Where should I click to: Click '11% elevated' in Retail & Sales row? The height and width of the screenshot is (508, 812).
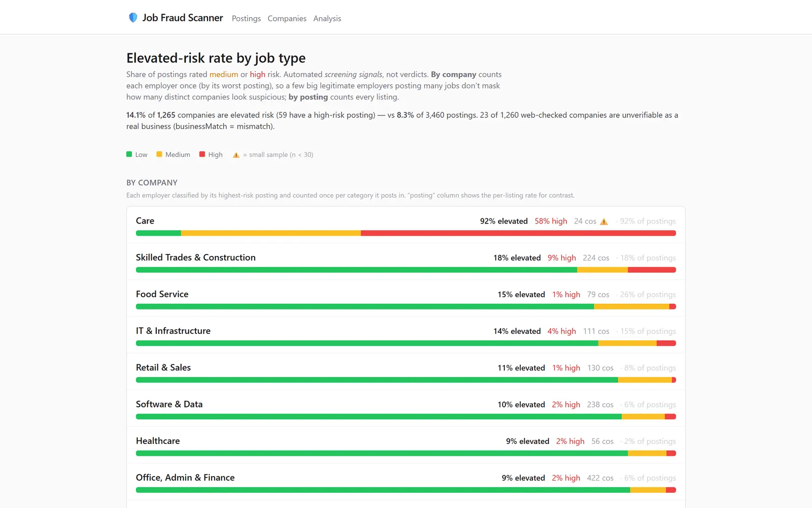521,367
